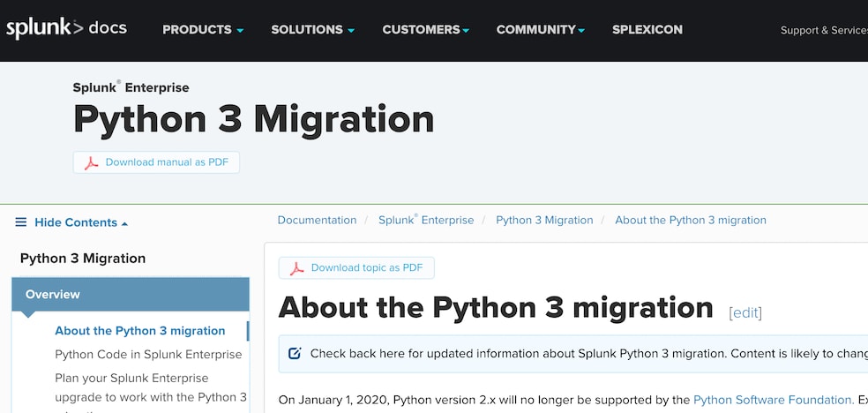Viewport: 868px width, 413px height.
Task: Open Plan your Splunk Enterprise upgrade topic
Action: 151,392
